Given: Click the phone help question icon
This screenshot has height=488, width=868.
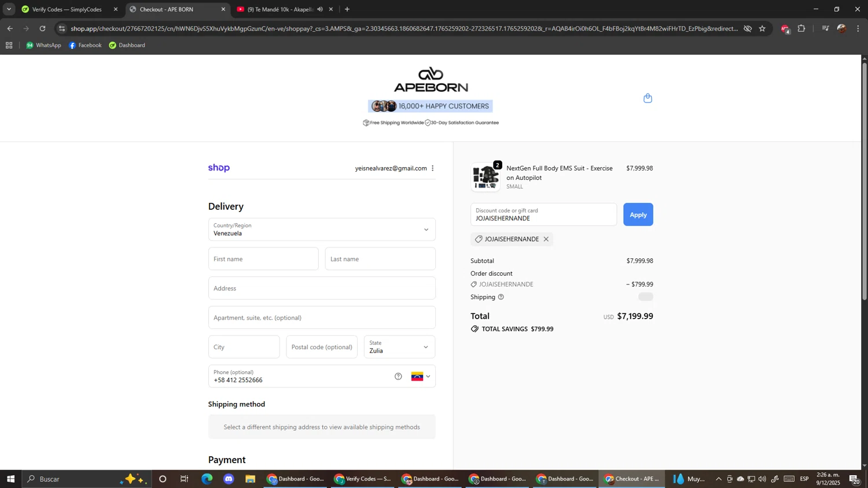Looking at the screenshot, I should click(398, 376).
